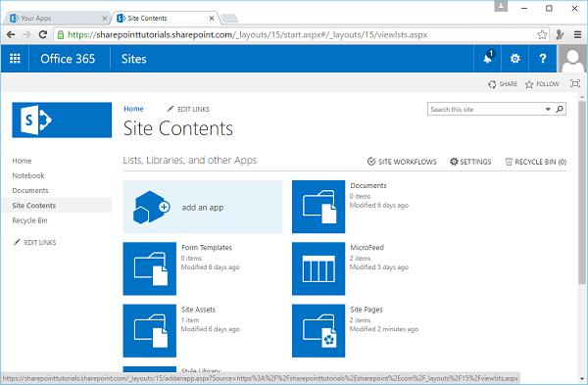
Task: Click the Chrome profile avatar in title bar
Action: 501,7
